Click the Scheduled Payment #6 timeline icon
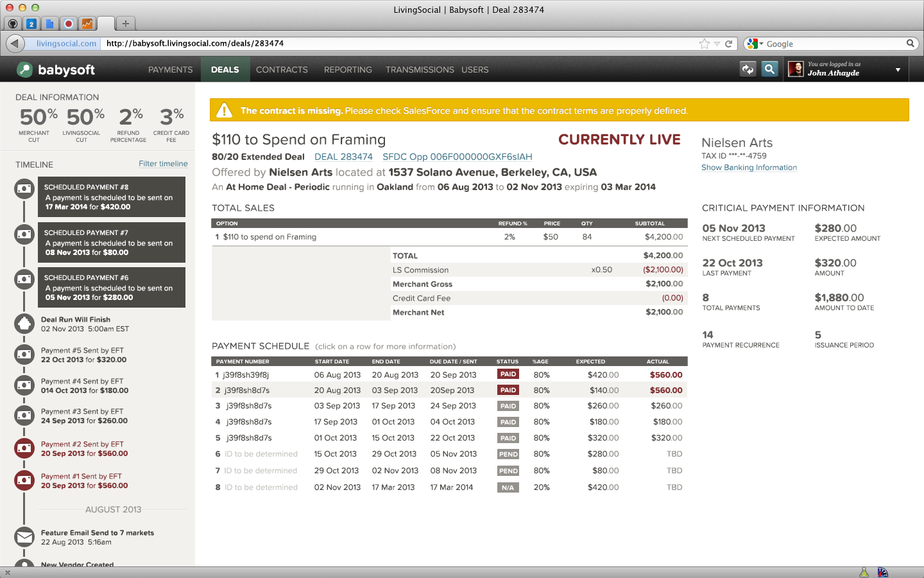Image resolution: width=924 pixels, height=578 pixels. tap(24, 279)
